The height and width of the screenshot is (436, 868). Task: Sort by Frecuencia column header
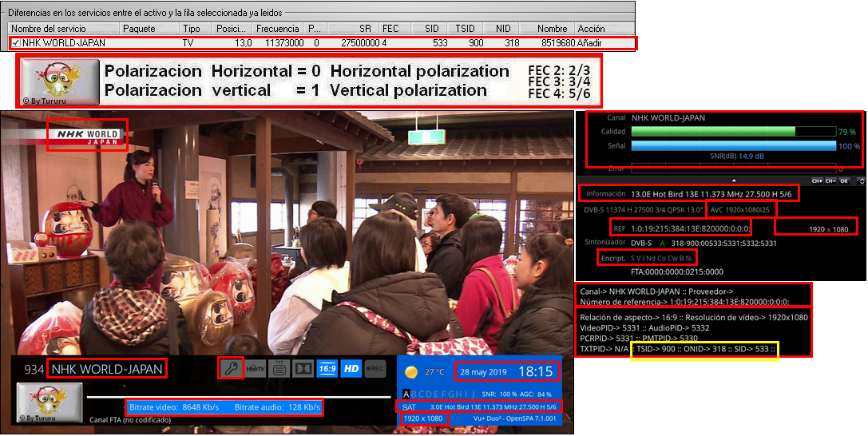click(278, 29)
